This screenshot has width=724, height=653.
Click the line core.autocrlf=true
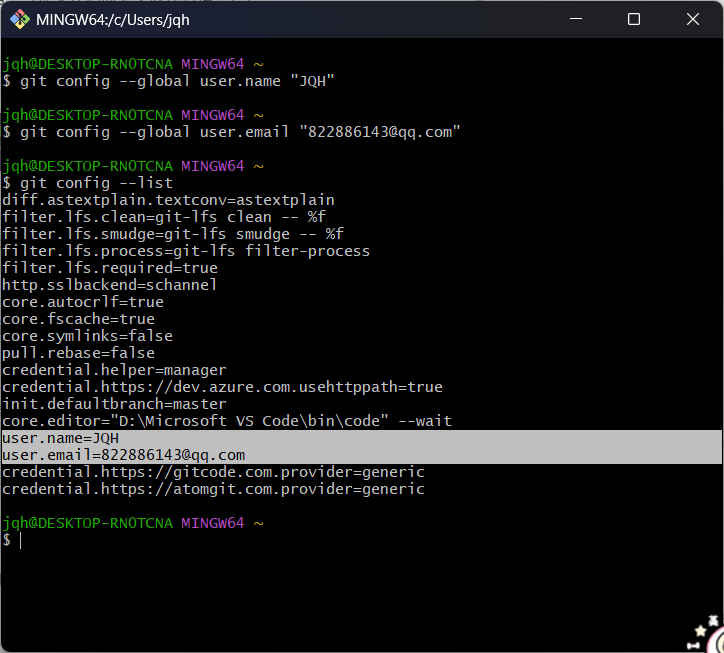83,302
